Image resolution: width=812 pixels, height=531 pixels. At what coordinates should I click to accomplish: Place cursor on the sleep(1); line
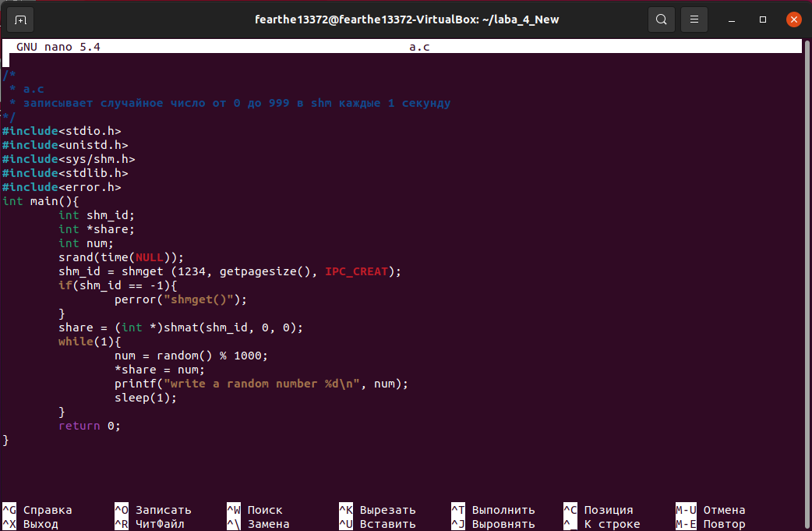click(146, 398)
